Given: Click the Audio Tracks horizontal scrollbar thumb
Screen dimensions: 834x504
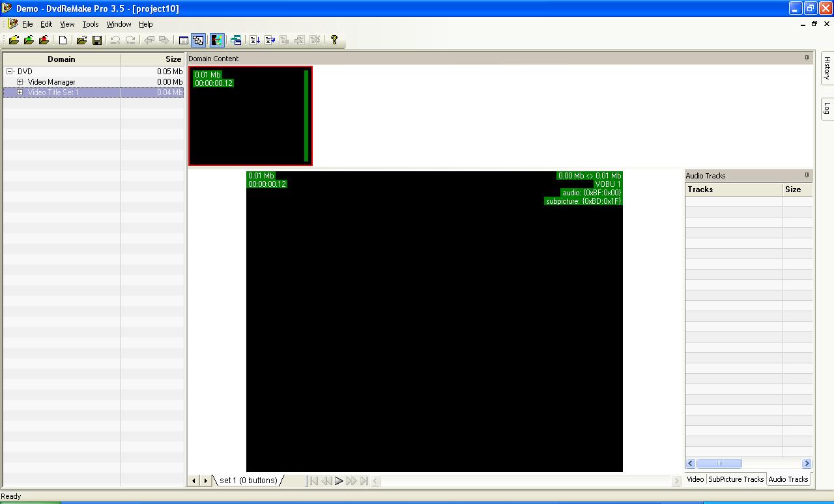Looking at the screenshot, I should point(719,464).
